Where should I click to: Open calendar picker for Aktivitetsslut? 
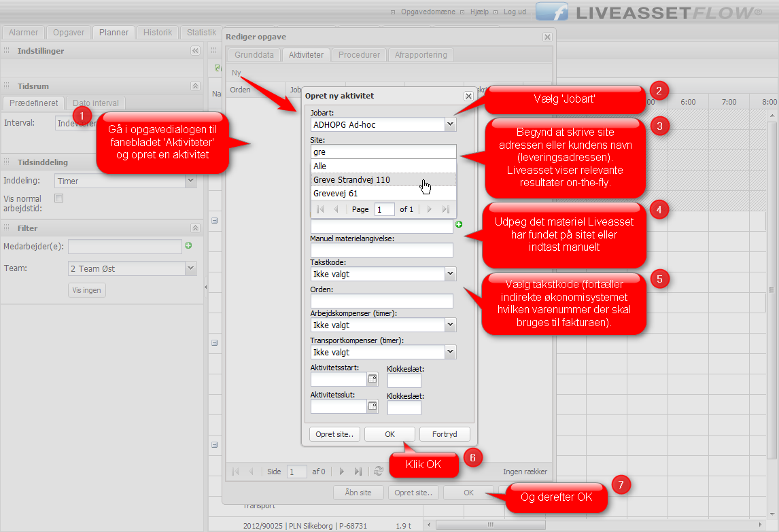coord(372,406)
